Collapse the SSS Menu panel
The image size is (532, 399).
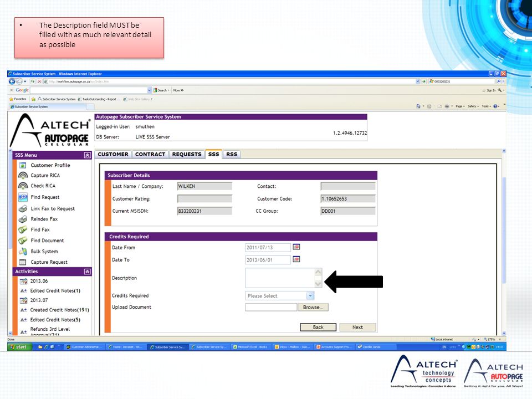[x=87, y=155]
